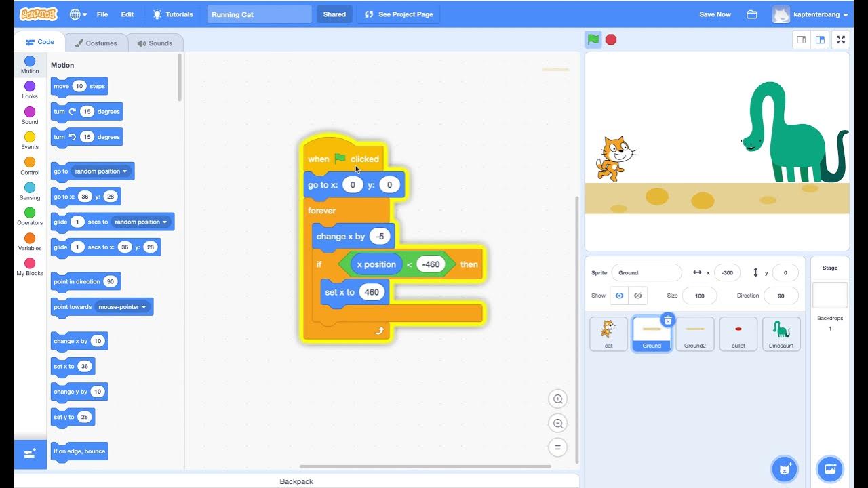
Task: Show the sprite with eye icon
Action: click(619, 296)
